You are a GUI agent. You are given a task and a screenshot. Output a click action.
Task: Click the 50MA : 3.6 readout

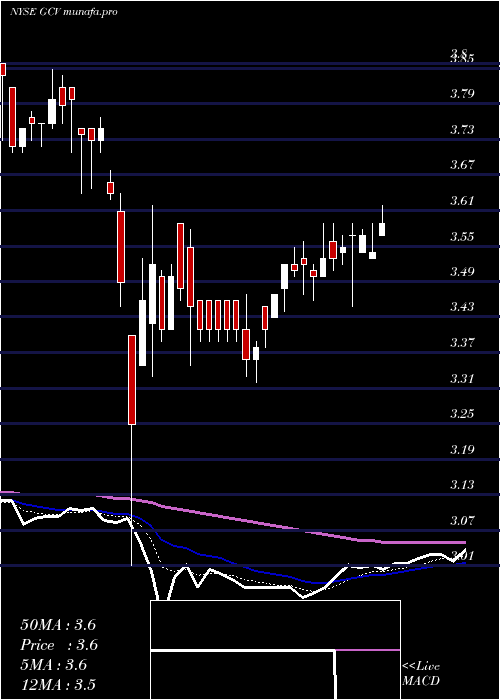(58, 625)
